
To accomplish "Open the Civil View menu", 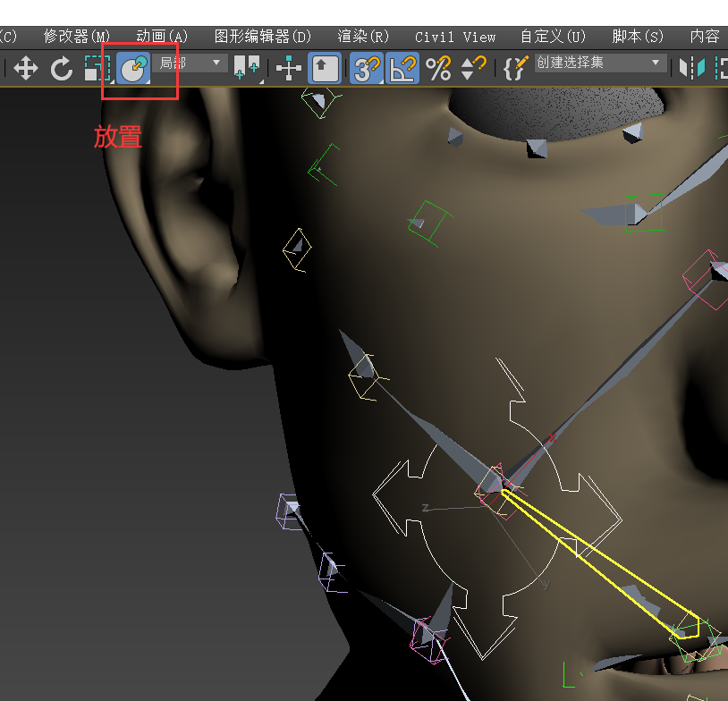I will click(455, 37).
